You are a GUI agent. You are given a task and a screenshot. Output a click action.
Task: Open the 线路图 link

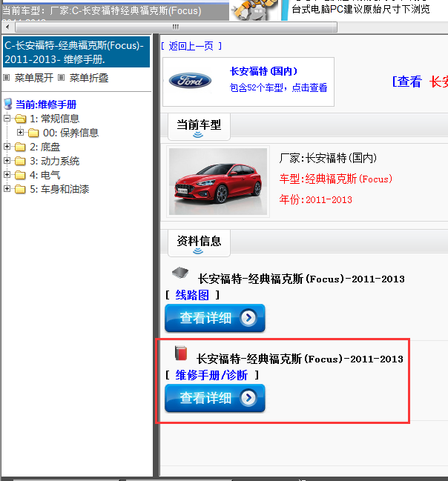[x=192, y=295]
